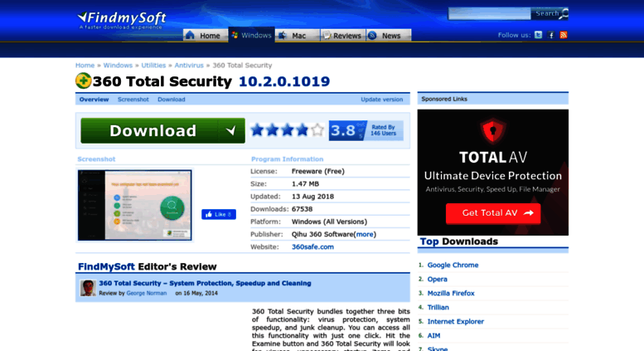Open the Antivirus breadcrumb link

(x=189, y=66)
